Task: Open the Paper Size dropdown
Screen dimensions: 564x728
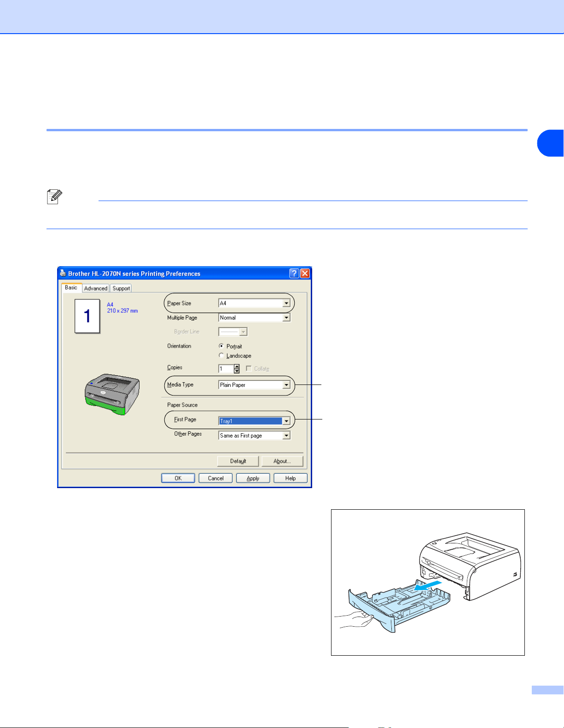Action: coord(286,303)
